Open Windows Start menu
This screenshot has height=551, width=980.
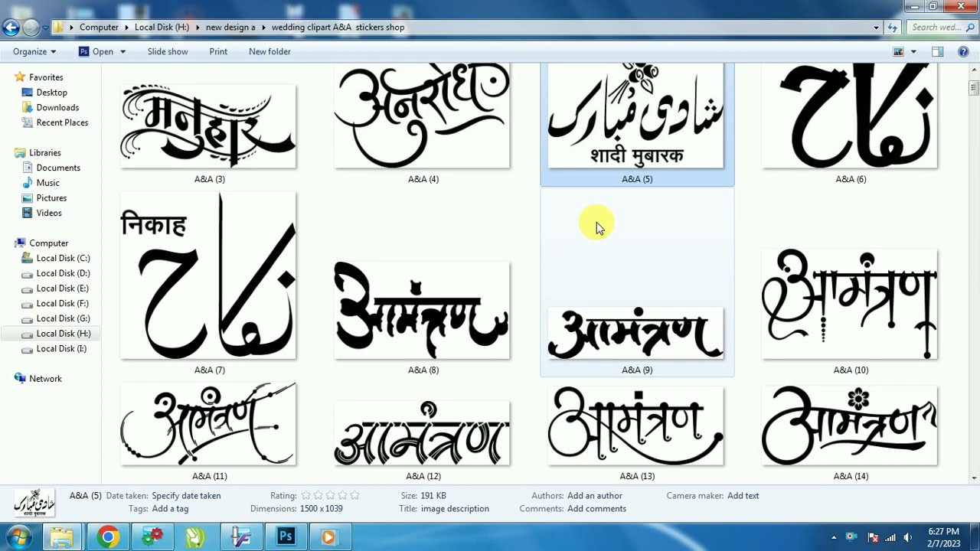[18, 536]
